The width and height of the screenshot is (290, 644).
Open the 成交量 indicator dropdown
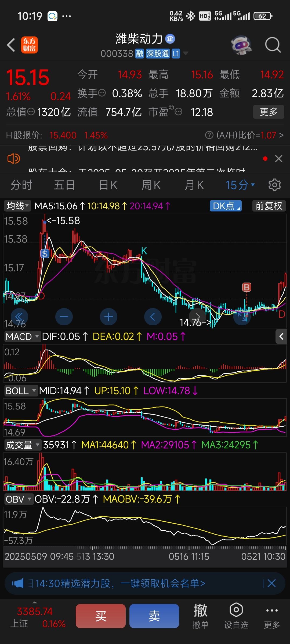coord(23,445)
